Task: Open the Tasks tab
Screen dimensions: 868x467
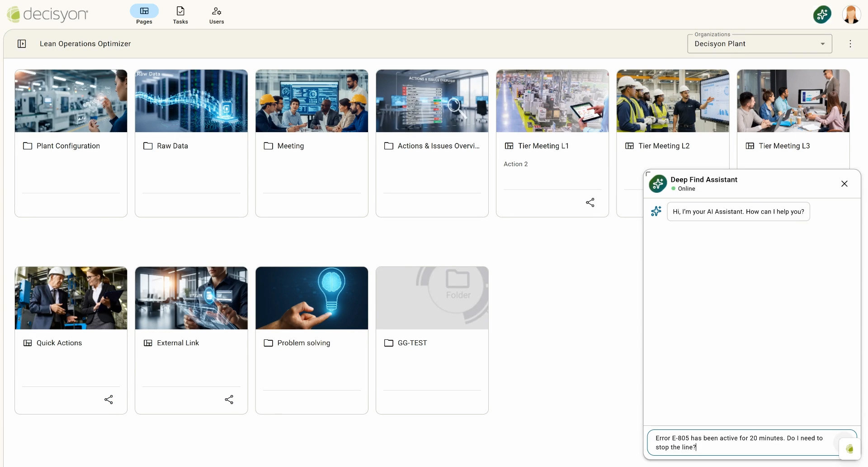Action: point(180,14)
